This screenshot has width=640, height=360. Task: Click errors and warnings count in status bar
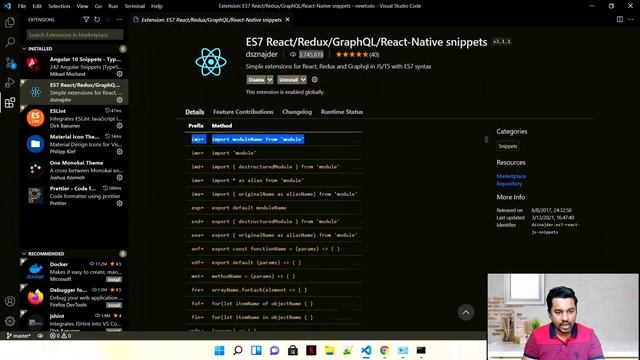[60, 336]
